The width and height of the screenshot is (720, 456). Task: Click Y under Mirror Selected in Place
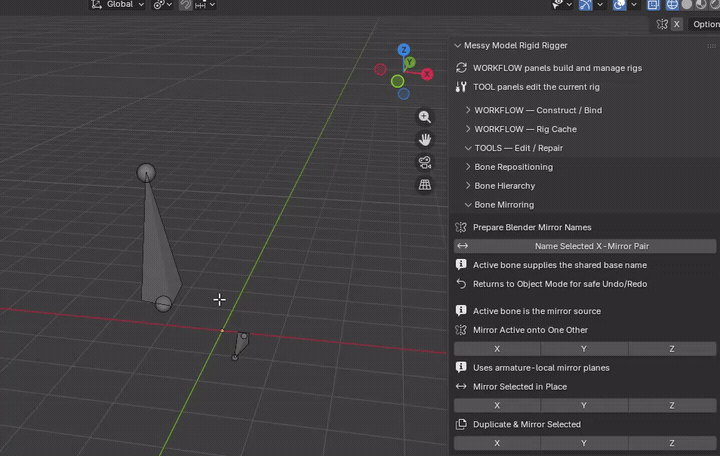pos(585,405)
